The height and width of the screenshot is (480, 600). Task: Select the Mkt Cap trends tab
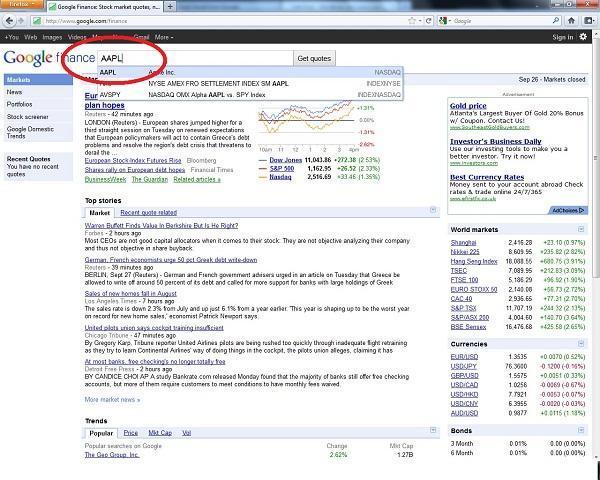(x=160, y=433)
